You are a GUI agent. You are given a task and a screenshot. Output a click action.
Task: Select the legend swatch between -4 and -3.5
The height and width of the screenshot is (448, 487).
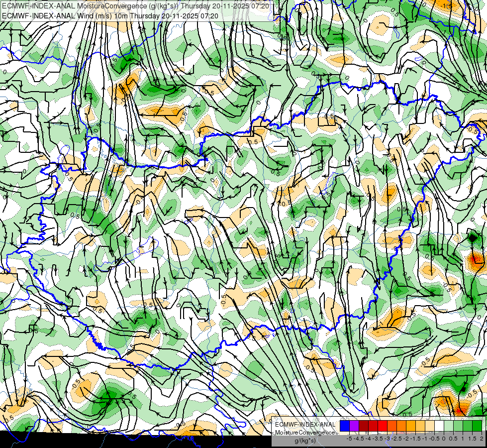373,426
